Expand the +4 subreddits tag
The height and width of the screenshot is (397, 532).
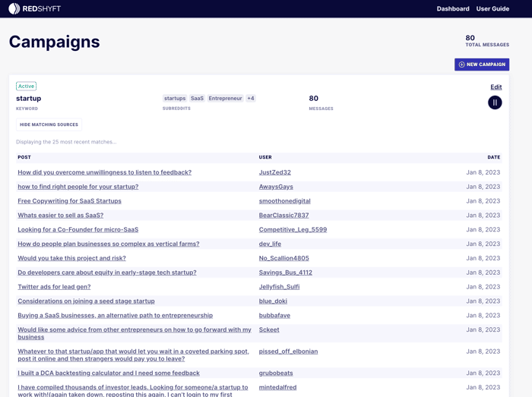(251, 98)
